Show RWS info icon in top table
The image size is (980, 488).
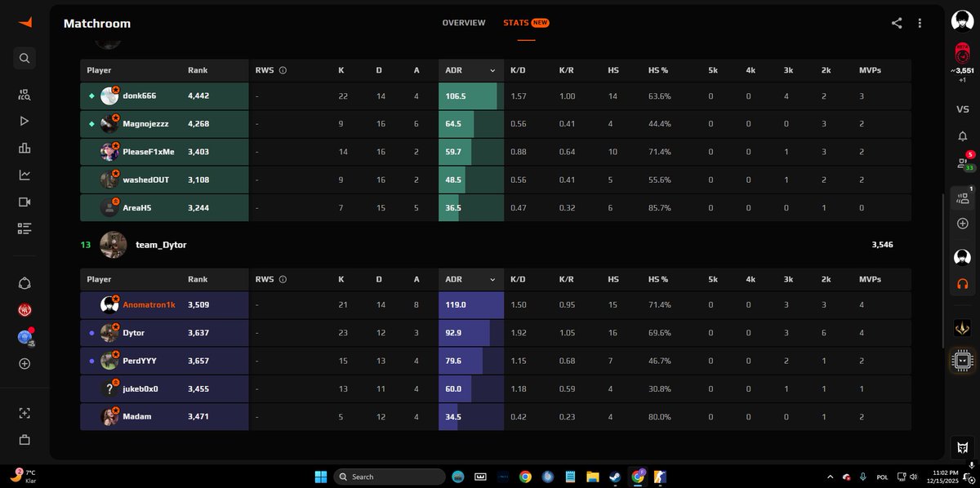pos(283,70)
